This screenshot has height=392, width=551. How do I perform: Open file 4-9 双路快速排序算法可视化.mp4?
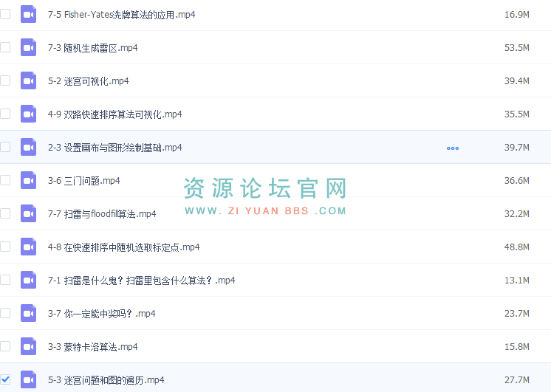115,114
